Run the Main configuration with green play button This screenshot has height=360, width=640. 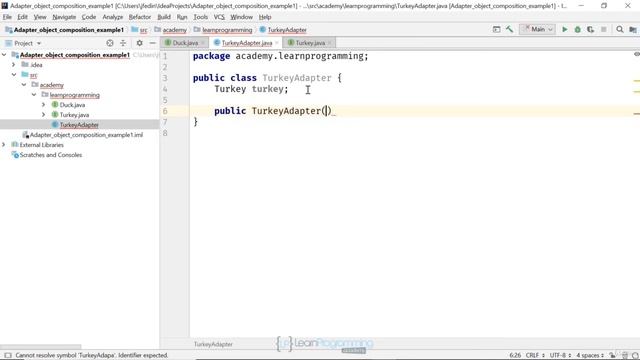pyautogui.click(x=564, y=29)
